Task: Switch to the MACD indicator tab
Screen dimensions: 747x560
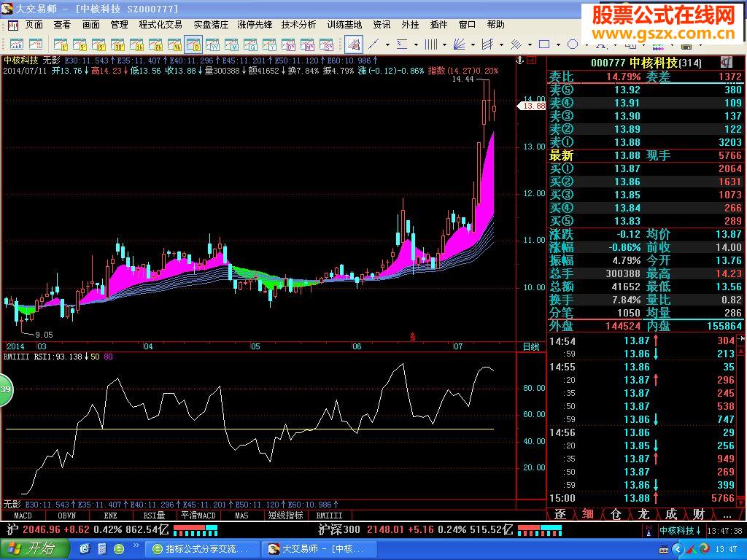Action: point(23,516)
